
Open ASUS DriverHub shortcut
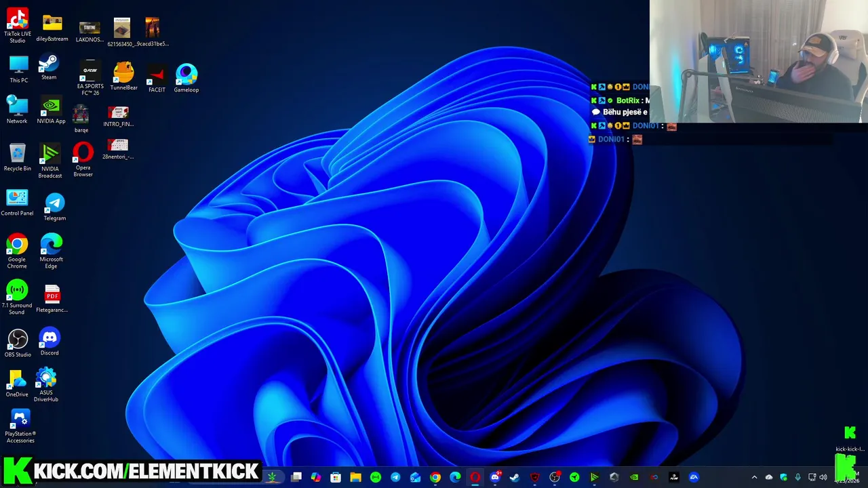(x=46, y=385)
